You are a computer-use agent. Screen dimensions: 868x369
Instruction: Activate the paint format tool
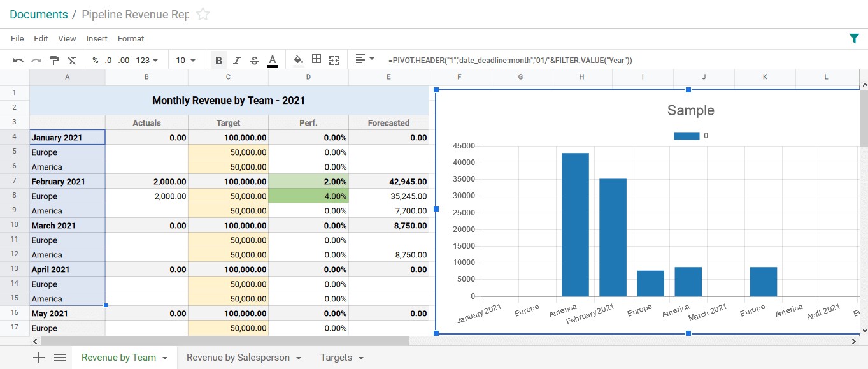tap(54, 60)
